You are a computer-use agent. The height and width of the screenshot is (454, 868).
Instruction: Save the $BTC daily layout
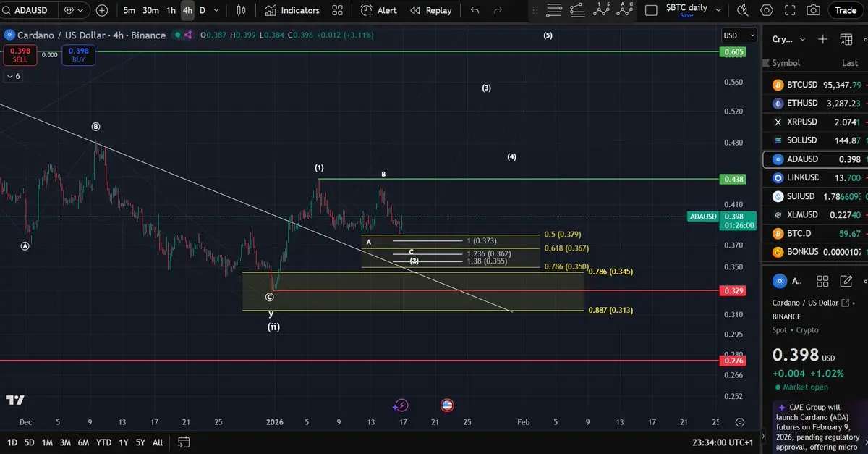point(686,15)
